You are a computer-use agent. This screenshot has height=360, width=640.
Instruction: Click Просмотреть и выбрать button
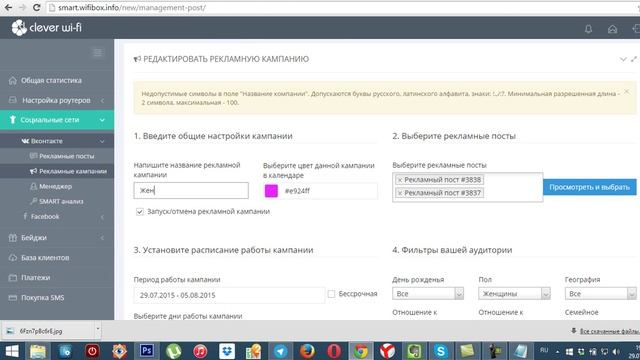click(x=589, y=187)
